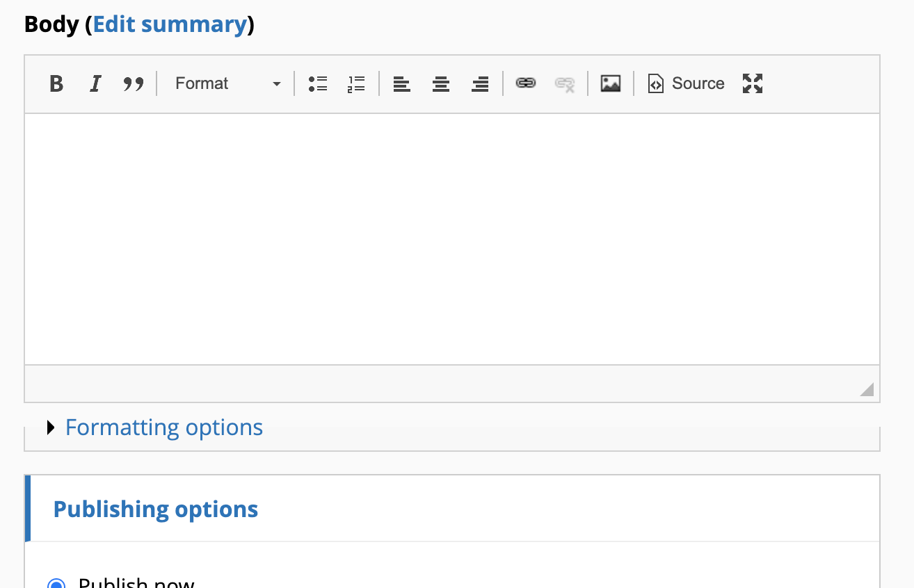The image size is (914, 588).
Task: Open the Format paragraph style dropdown
Action: point(225,83)
